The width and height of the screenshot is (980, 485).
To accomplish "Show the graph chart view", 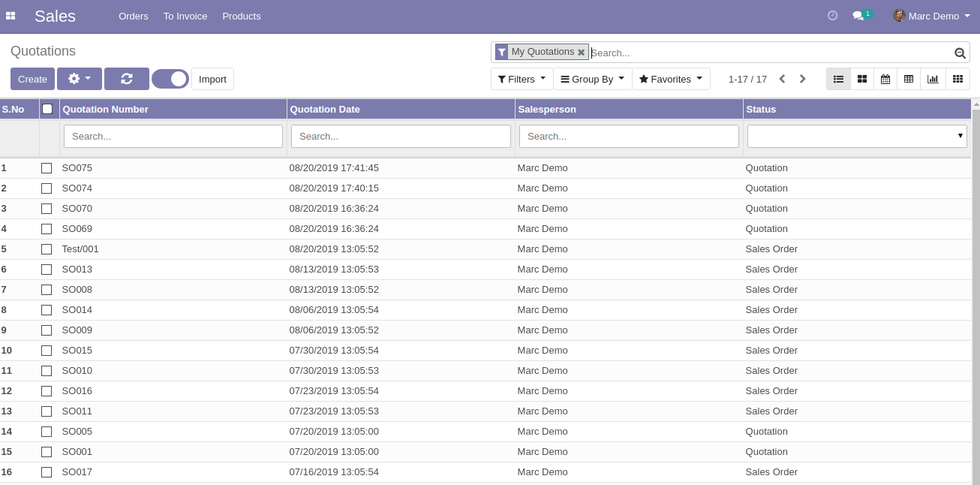I will (933, 79).
